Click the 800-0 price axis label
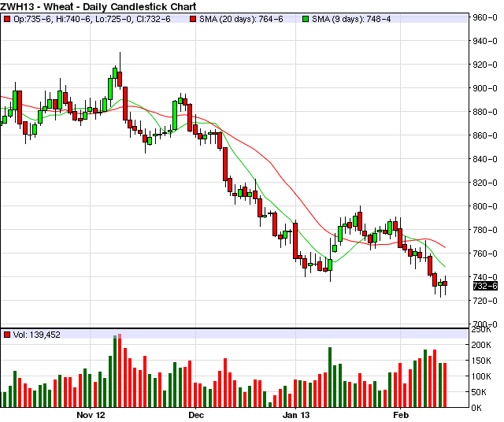 (x=485, y=206)
